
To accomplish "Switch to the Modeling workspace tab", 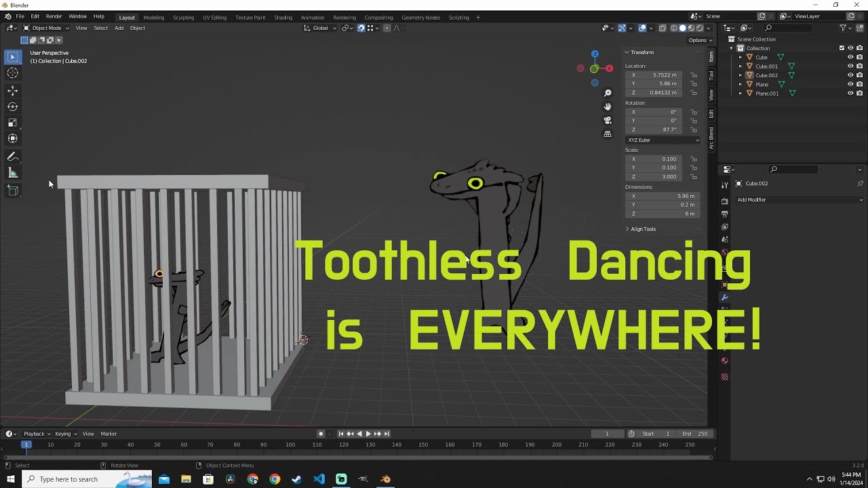I will [154, 18].
